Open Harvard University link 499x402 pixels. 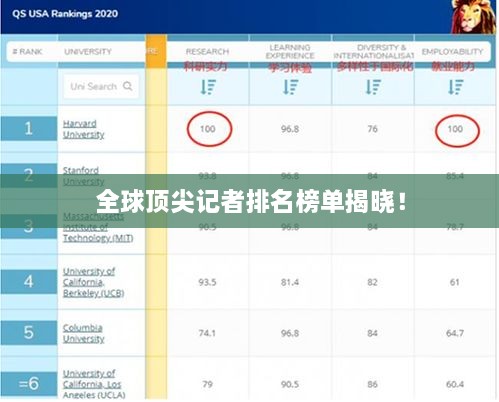[83, 129]
